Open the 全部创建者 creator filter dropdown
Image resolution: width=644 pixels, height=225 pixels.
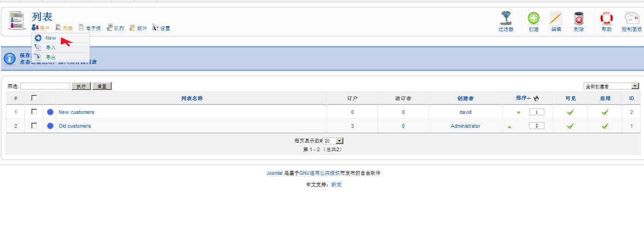(611, 86)
